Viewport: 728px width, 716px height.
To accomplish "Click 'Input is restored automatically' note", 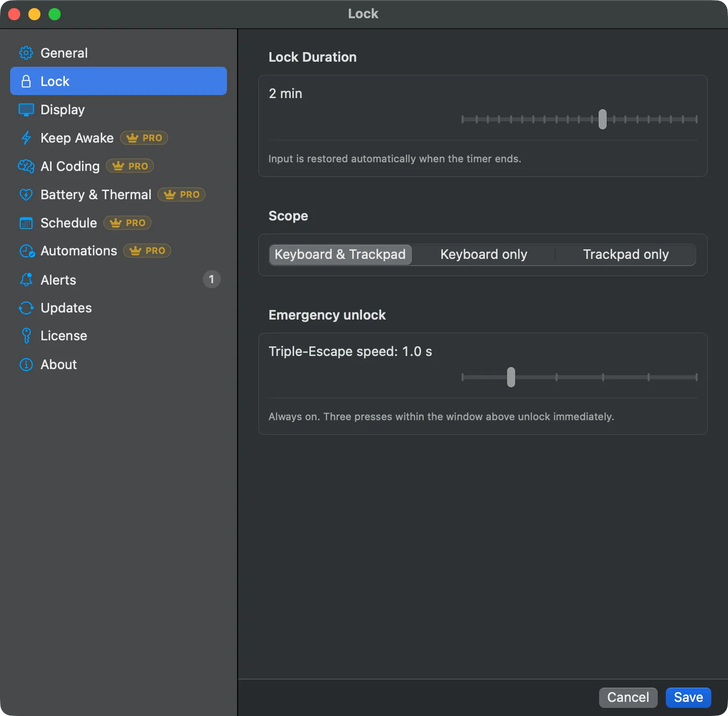I will (x=395, y=159).
